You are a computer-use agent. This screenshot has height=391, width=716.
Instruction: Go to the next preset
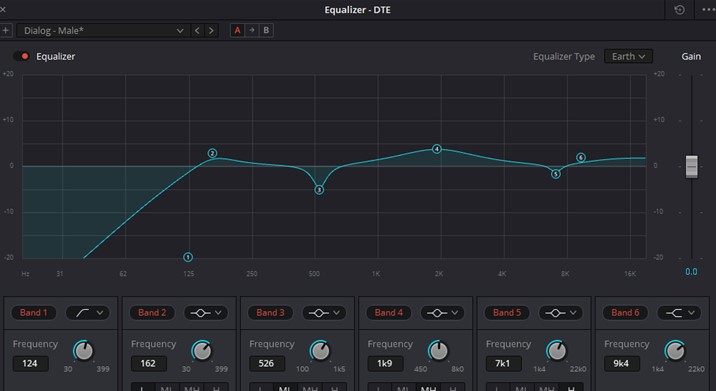coord(211,31)
